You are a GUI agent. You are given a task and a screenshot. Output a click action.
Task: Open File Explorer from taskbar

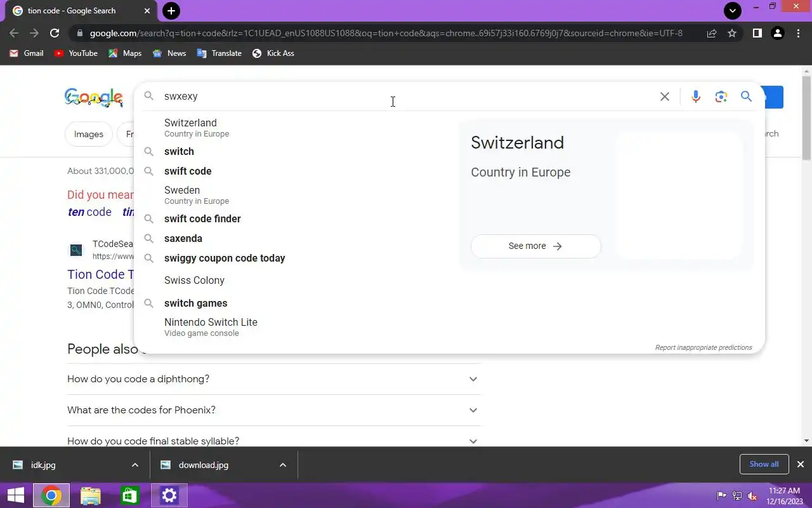91,495
